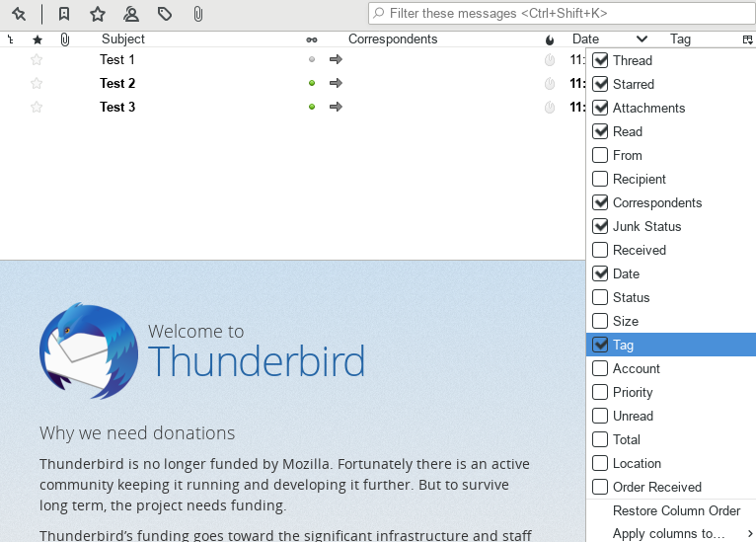Filter messages by starred using the star toolbar icon
The image size is (756, 542).
click(x=97, y=14)
